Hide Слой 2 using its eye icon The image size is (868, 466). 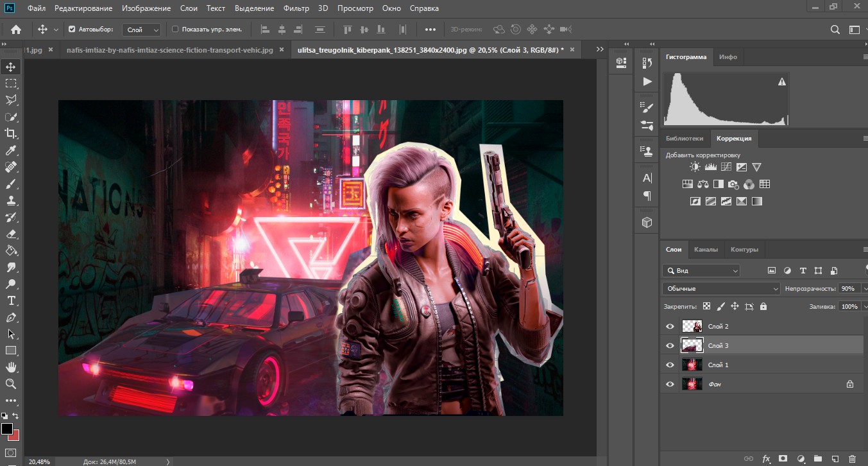pos(670,327)
